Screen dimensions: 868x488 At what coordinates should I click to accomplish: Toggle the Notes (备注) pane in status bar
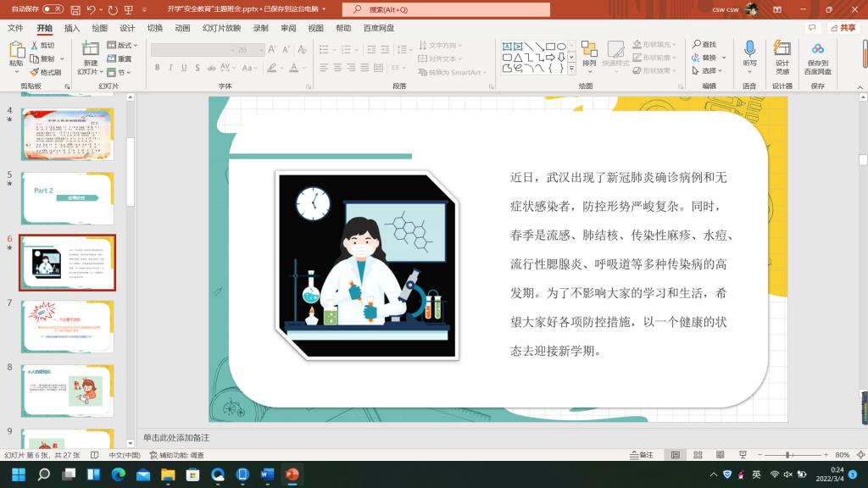642,455
